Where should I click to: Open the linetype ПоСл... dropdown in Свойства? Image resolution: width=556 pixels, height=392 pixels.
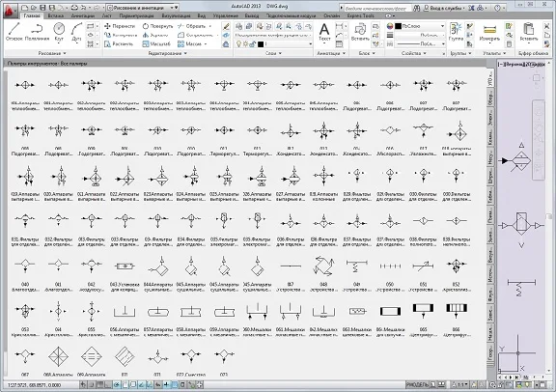coord(420,44)
